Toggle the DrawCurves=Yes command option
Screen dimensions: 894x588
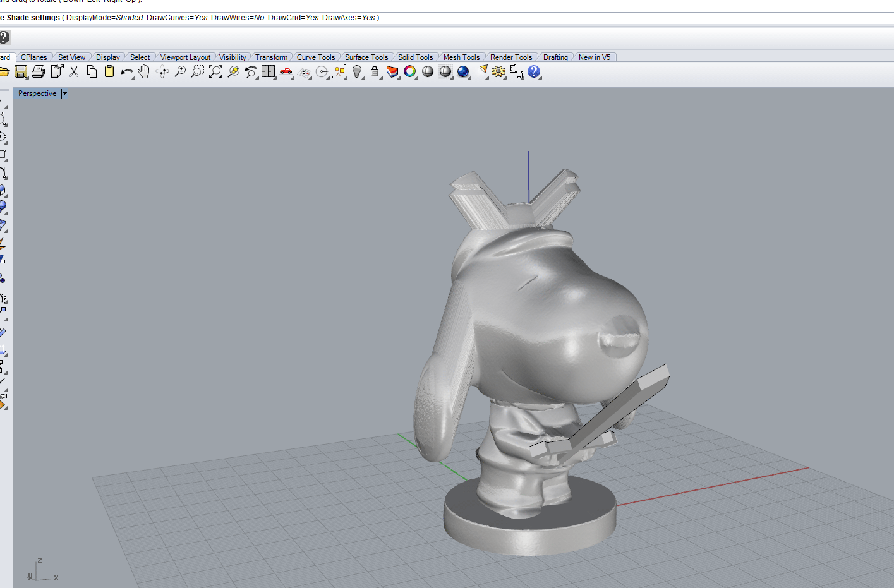(x=177, y=18)
